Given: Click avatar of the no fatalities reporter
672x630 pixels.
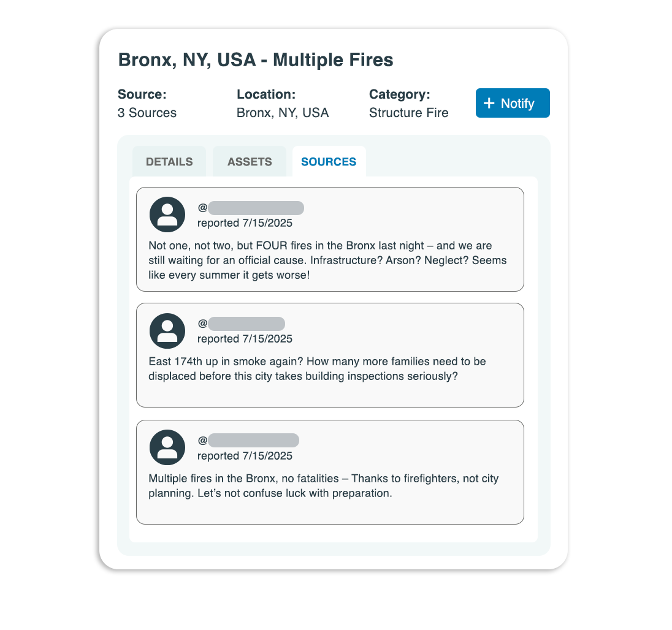Looking at the screenshot, I should click(x=167, y=447).
